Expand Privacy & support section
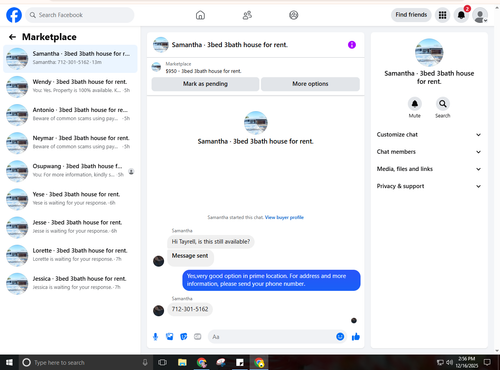This screenshot has height=370, width=500. (429, 186)
